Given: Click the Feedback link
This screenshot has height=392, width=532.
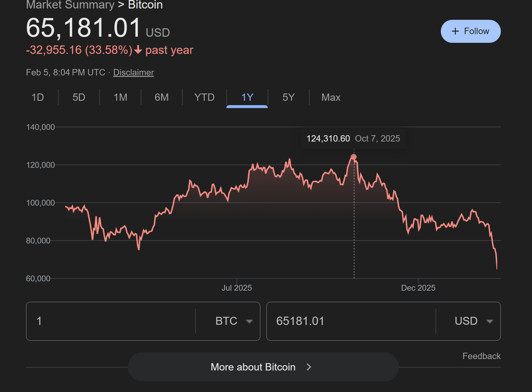Looking at the screenshot, I should (x=481, y=356).
